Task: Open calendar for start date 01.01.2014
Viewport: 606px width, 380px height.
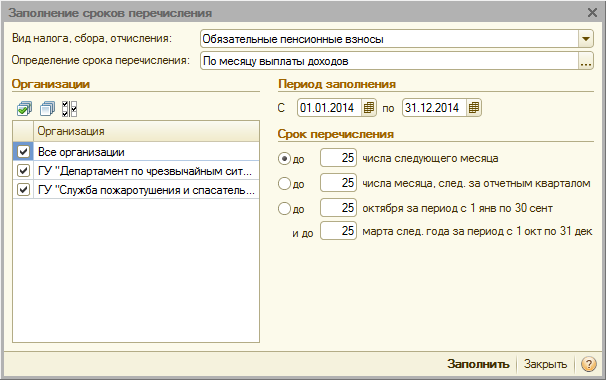Action: (369, 107)
